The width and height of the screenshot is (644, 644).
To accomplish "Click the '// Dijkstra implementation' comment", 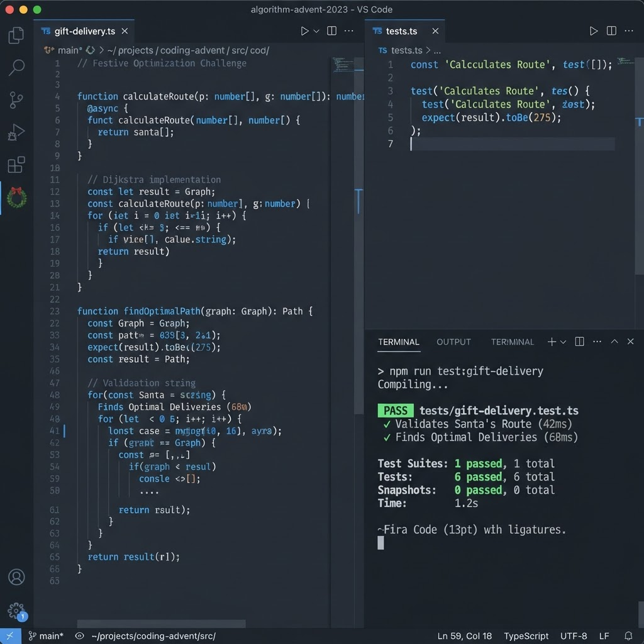I will tap(154, 180).
